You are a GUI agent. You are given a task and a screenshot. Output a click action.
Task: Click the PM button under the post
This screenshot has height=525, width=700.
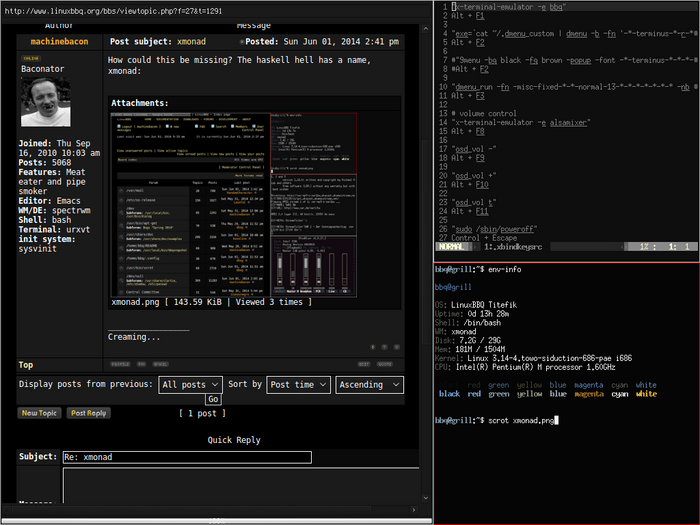coord(141,365)
